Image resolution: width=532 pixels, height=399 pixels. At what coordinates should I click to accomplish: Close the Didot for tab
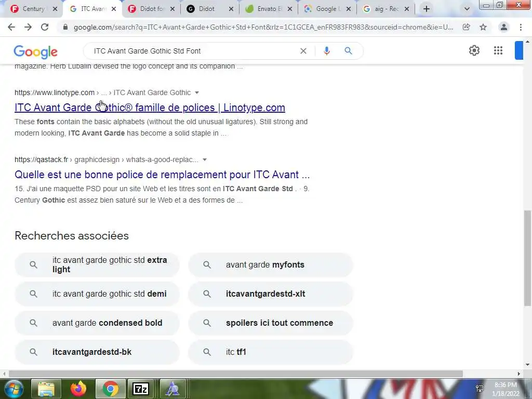coord(172,9)
